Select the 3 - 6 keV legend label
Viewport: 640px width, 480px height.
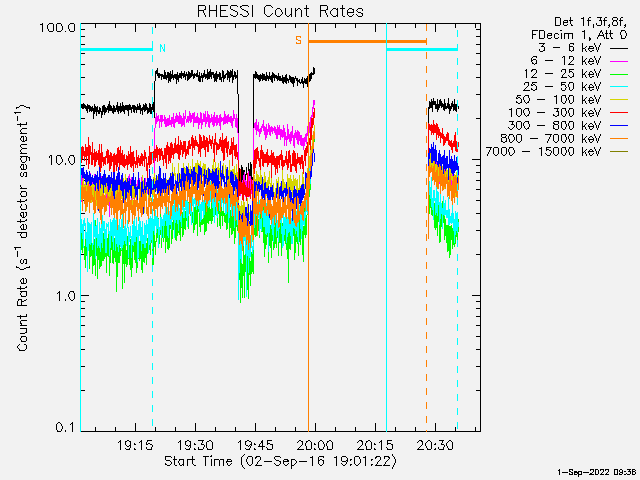[x=569, y=48]
